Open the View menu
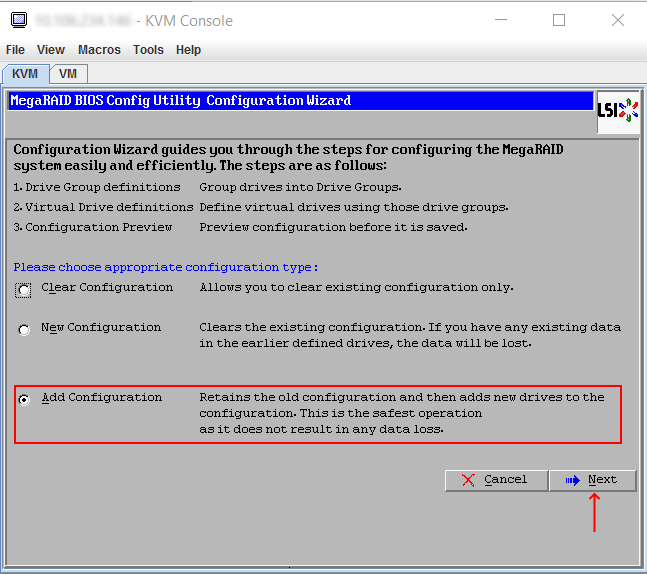This screenshot has height=574, width=647. click(51, 50)
